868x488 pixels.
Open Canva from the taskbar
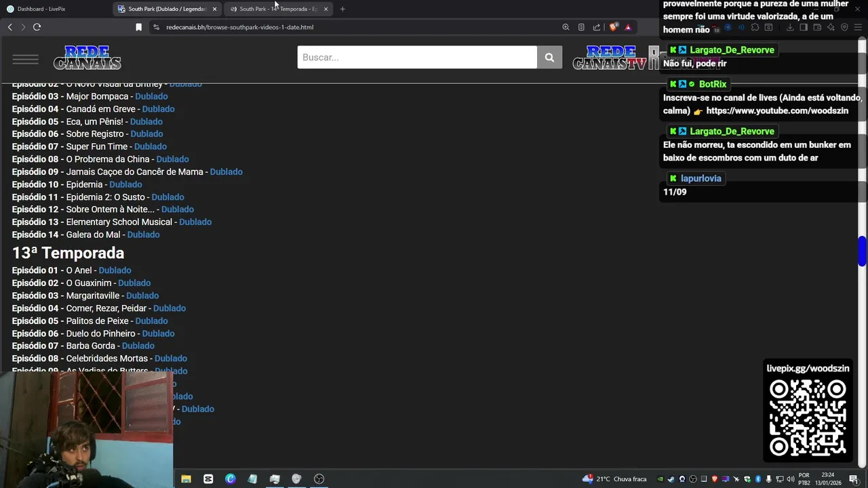tap(231, 479)
